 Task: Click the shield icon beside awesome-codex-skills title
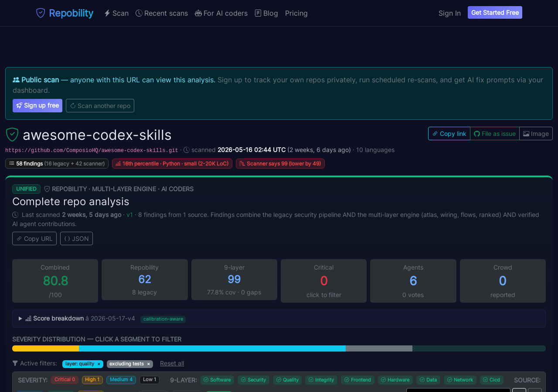(12, 135)
